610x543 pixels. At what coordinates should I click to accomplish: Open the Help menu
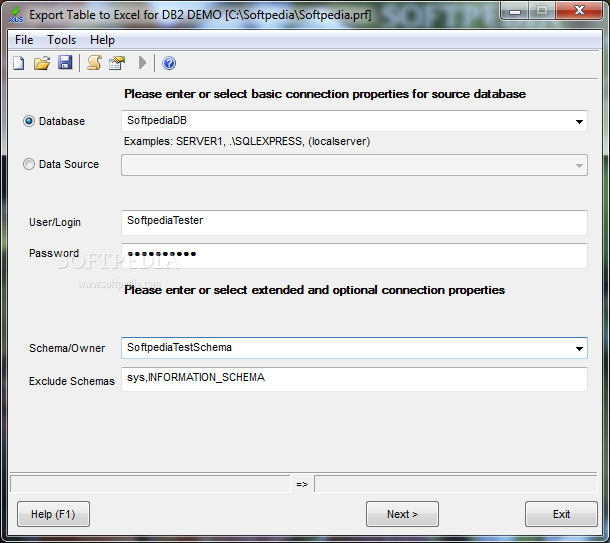[102, 40]
